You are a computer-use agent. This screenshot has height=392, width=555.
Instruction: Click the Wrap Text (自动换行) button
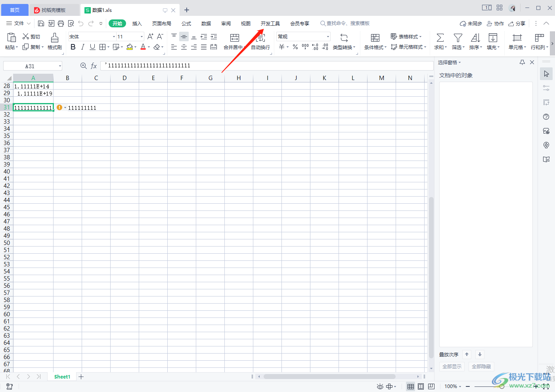[x=260, y=41]
